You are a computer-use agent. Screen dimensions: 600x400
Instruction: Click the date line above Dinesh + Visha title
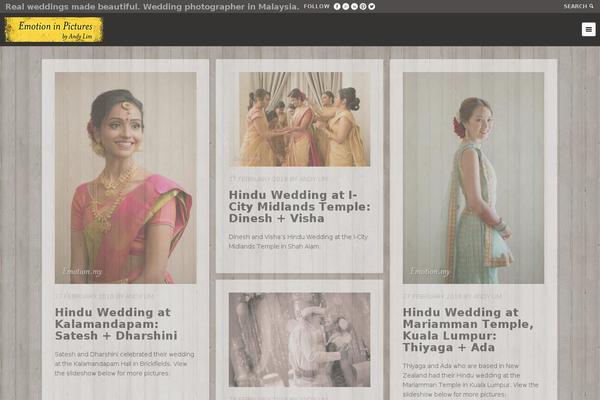point(278,179)
